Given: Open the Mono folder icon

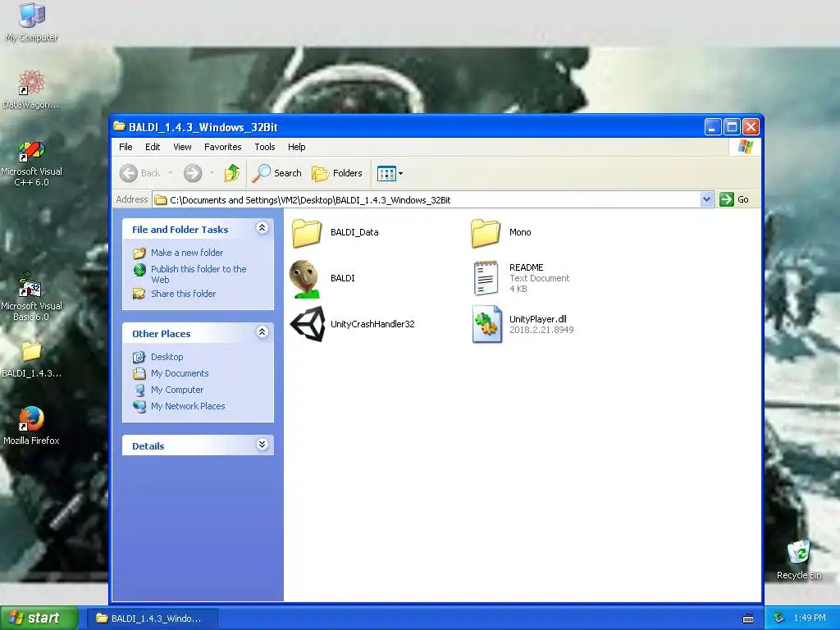Looking at the screenshot, I should tap(486, 233).
